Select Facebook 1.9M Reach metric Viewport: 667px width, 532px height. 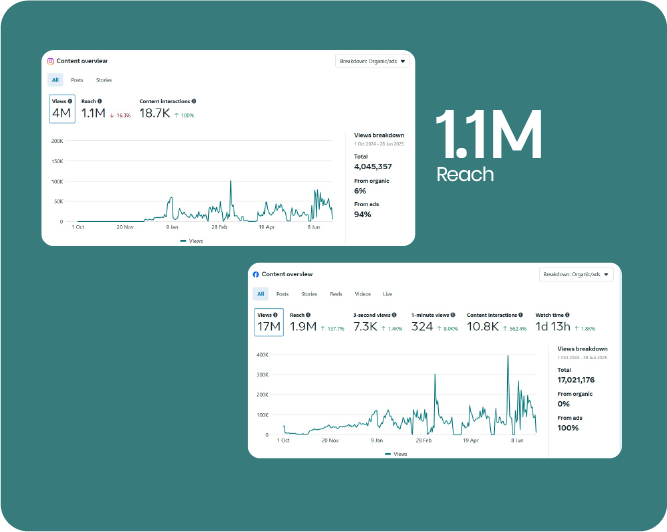[303, 326]
